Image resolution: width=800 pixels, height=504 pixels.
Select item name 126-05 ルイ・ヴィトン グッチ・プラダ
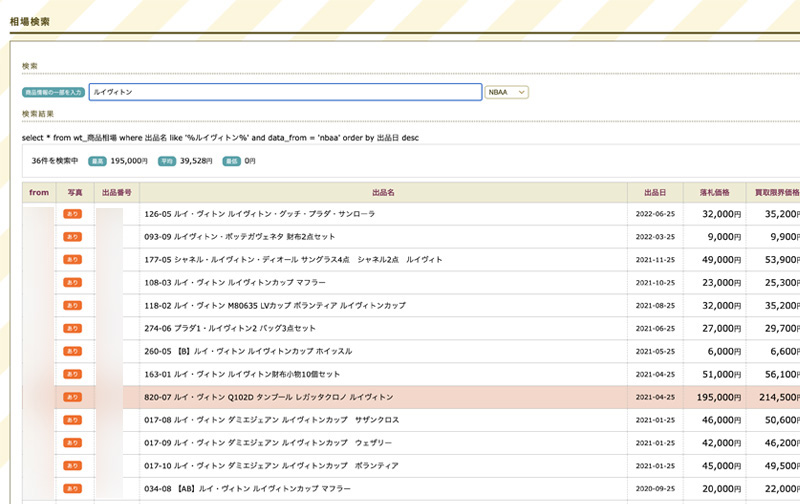[x=259, y=214]
